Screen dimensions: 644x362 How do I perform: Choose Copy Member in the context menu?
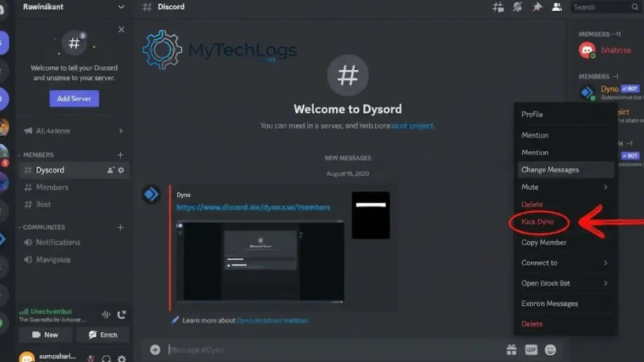click(x=545, y=243)
